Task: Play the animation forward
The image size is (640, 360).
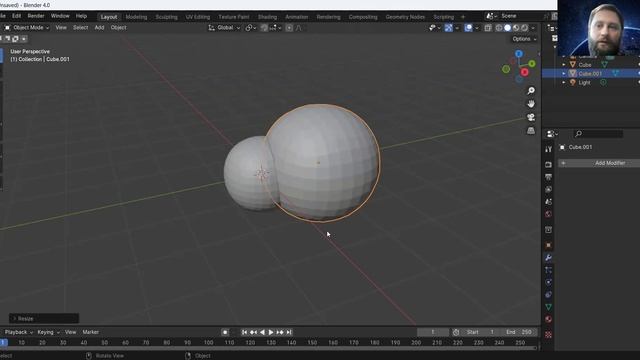Action: (x=271, y=332)
